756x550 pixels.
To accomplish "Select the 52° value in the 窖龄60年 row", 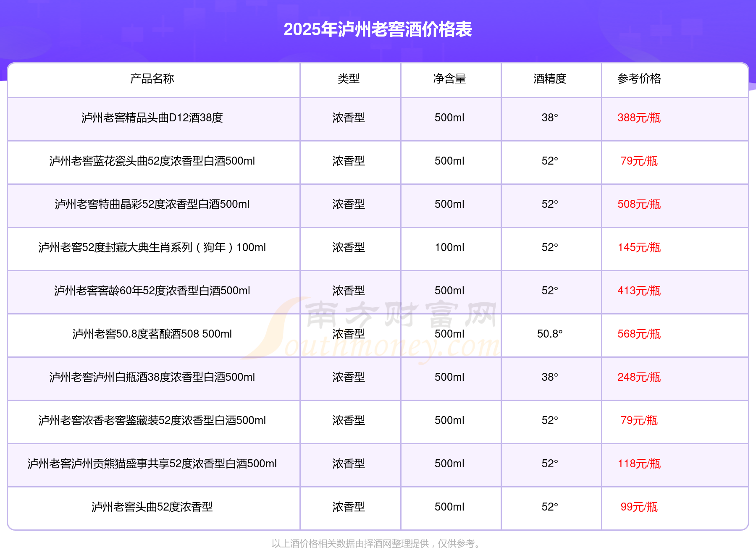I will point(550,291).
